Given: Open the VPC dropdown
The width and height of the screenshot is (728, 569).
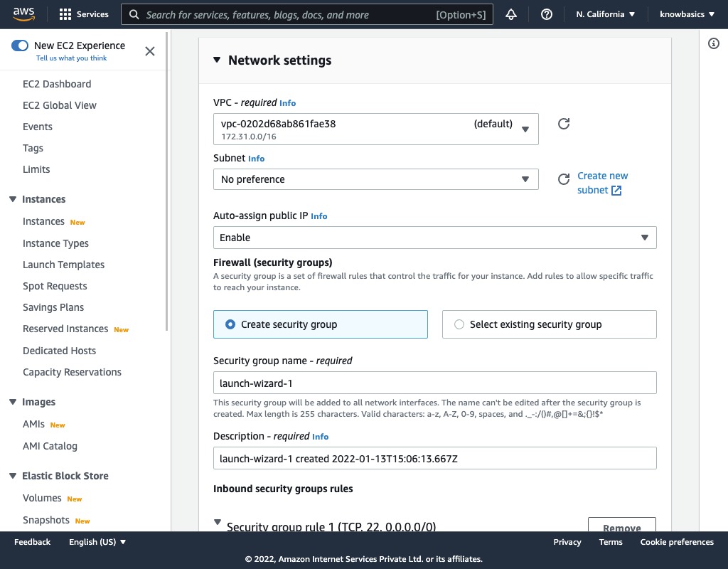Looking at the screenshot, I should coord(375,129).
